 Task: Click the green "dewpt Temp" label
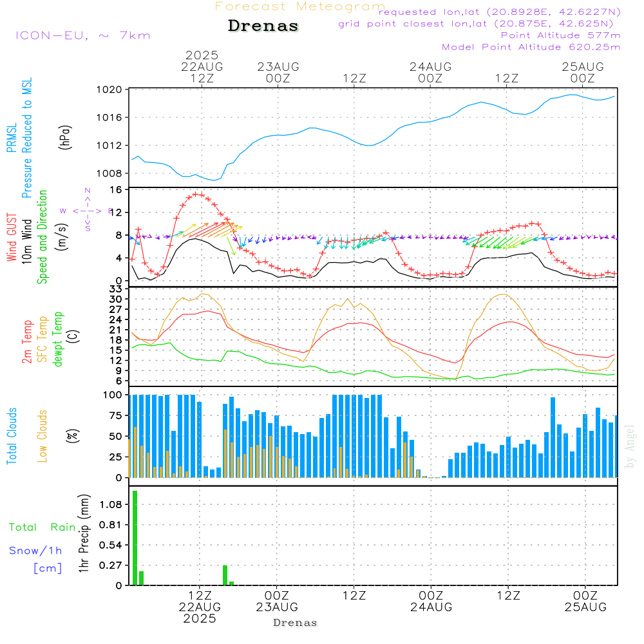pyautogui.click(x=57, y=339)
